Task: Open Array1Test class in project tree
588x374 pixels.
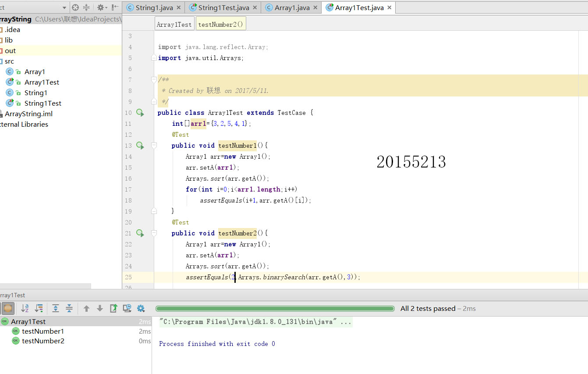Action: pyautogui.click(x=42, y=82)
